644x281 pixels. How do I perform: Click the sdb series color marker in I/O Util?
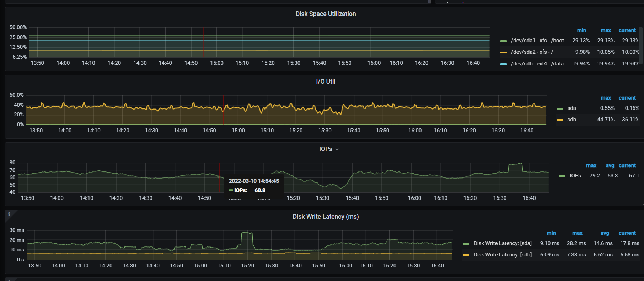coord(560,120)
